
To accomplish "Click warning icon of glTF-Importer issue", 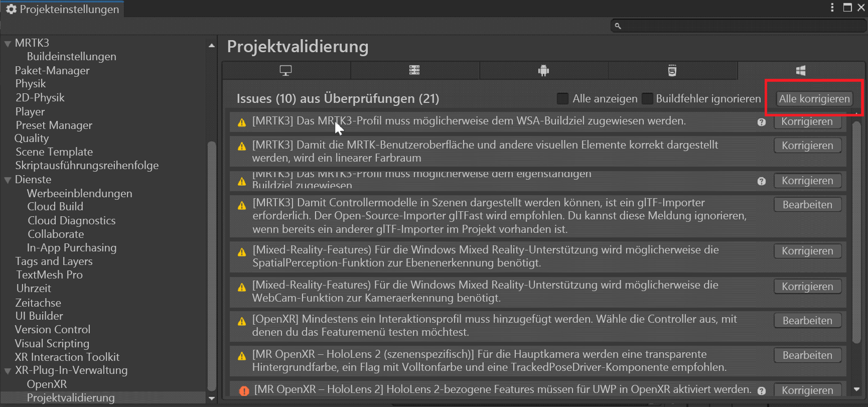I will [242, 205].
